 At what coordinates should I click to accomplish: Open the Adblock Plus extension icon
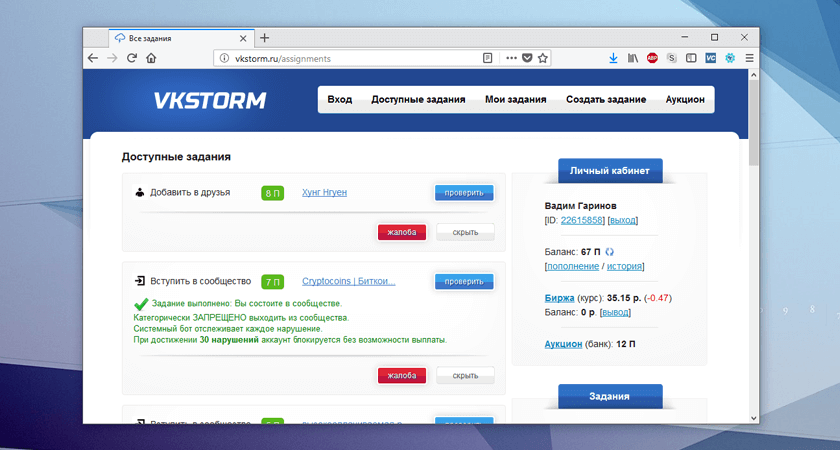point(652,58)
